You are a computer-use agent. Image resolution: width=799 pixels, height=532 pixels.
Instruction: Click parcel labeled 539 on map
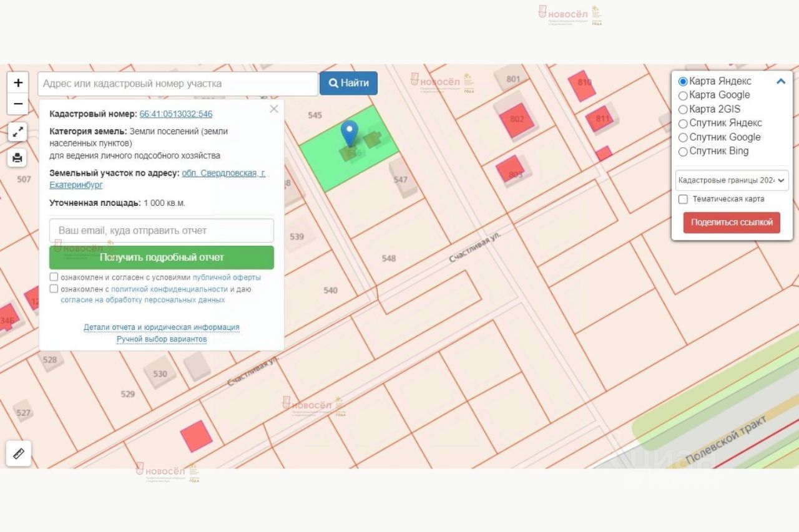297,236
